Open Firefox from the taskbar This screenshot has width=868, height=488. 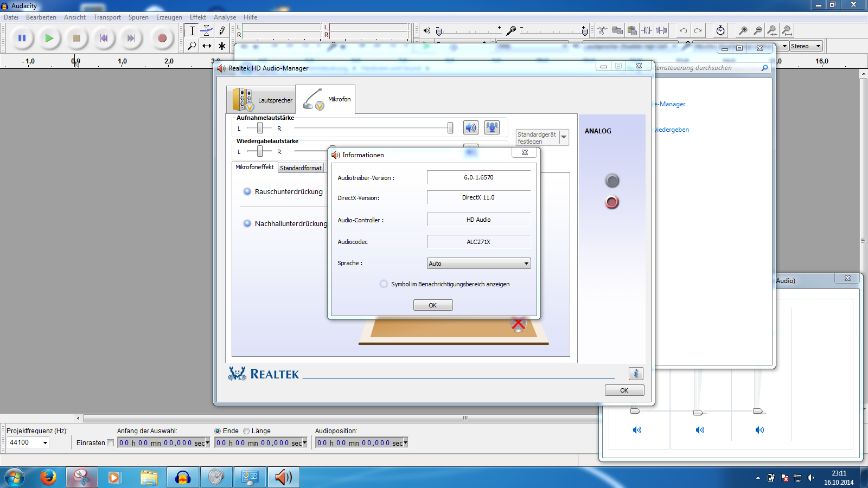click(48, 477)
